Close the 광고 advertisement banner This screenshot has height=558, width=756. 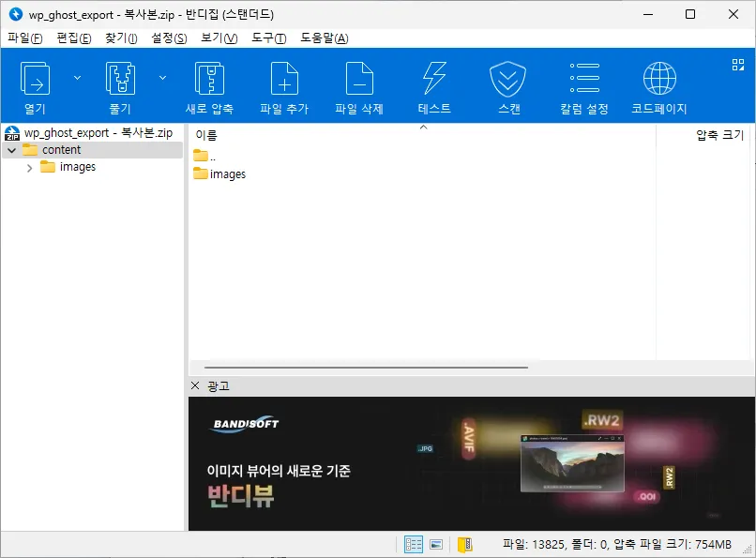tap(195, 385)
